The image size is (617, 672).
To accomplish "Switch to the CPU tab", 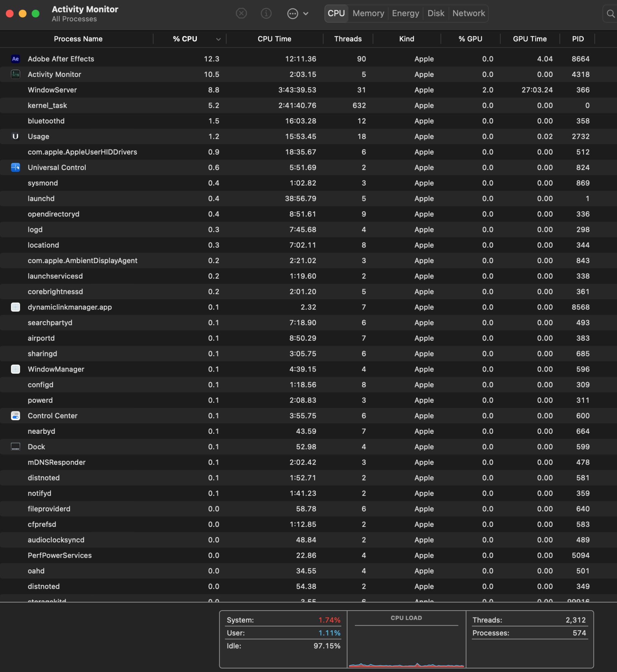I will 336,13.
